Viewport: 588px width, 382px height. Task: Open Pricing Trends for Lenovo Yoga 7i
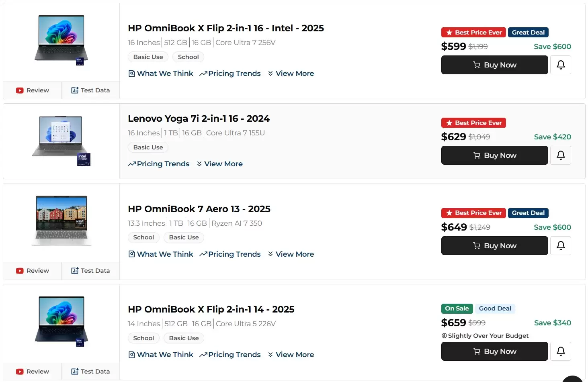[159, 164]
